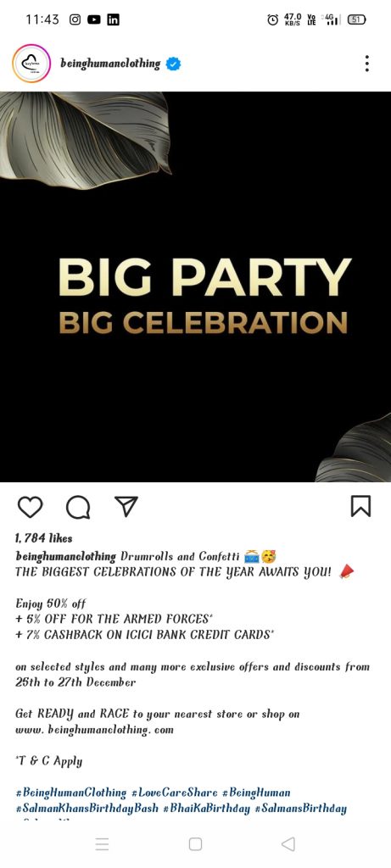The image size is (391, 868).
Task: Like the post with heart icon
Action: (x=30, y=507)
